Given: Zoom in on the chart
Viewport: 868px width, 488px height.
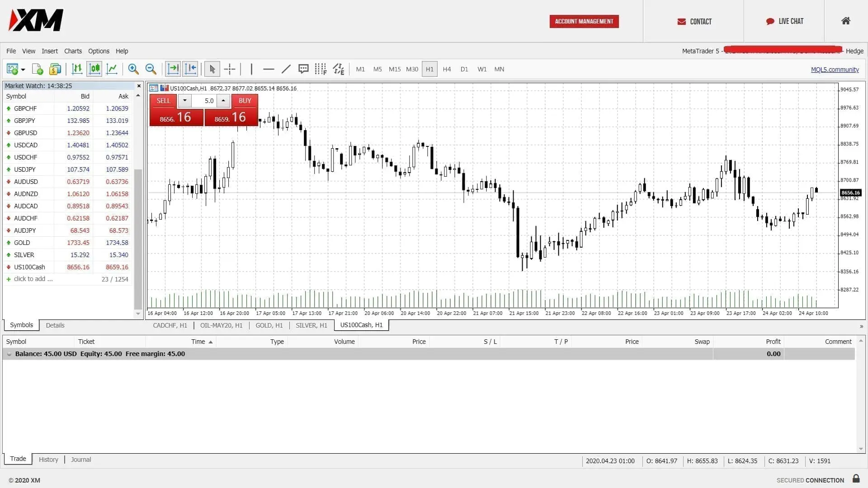Looking at the screenshot, I should click(x=133, y=69).
